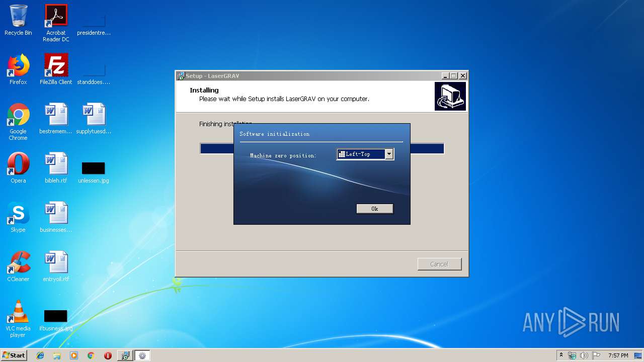Show hidden system tray icons

pyautogui.click(x=561, y=355)
